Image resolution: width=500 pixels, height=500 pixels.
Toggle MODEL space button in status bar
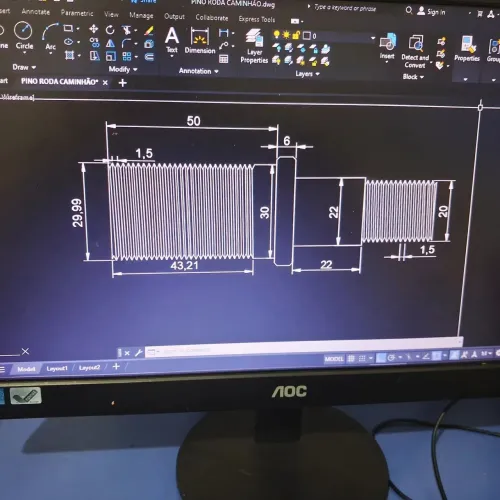click(x=334, y=359)
